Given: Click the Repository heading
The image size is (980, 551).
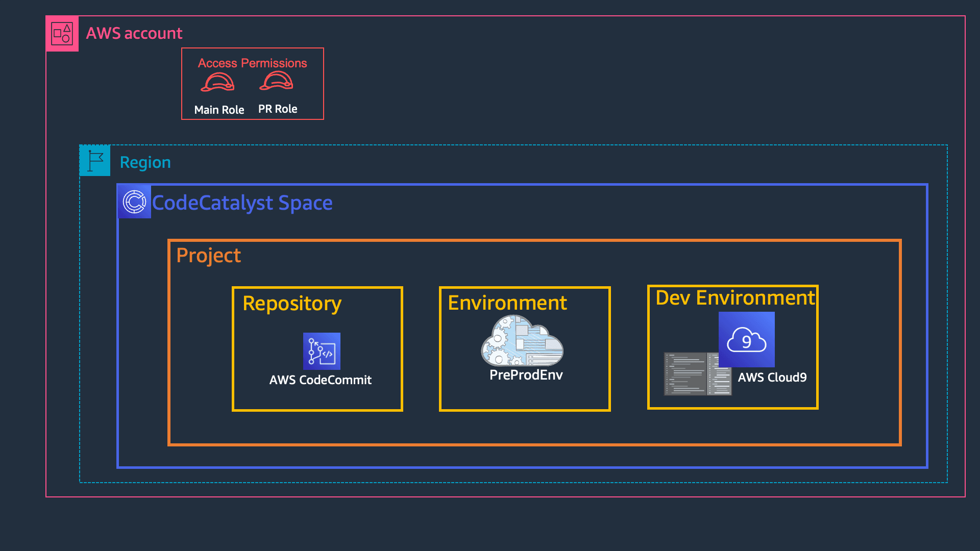Looking at the screenshot, I should (292, 304).
